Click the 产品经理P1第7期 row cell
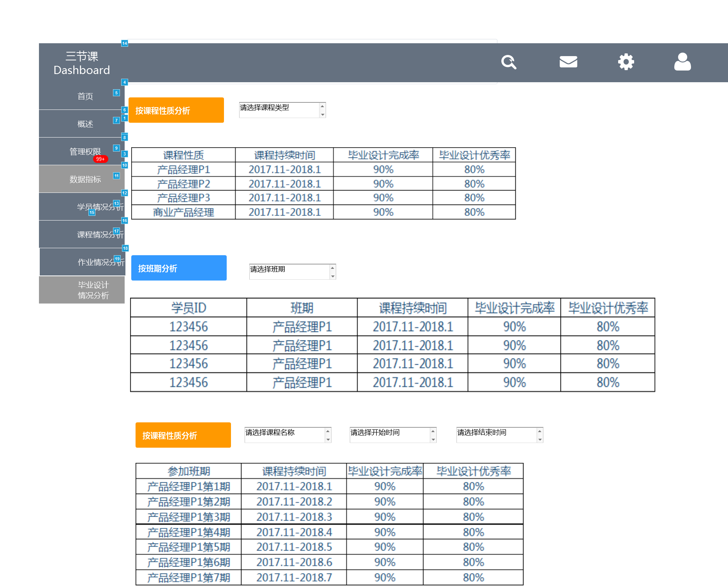Image resolution: width=728 pixels, height=586 pixels. (189, 577)
